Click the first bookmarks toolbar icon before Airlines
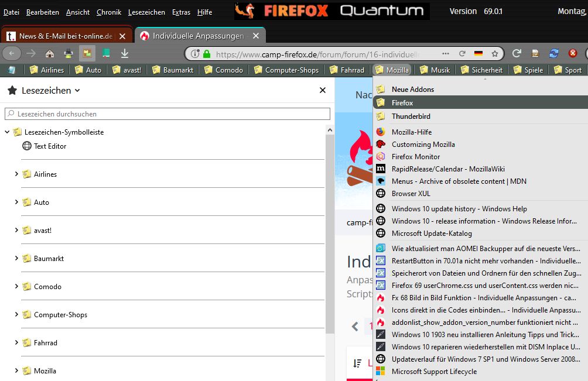Viewport: 588px width, 381px height. 12,70
